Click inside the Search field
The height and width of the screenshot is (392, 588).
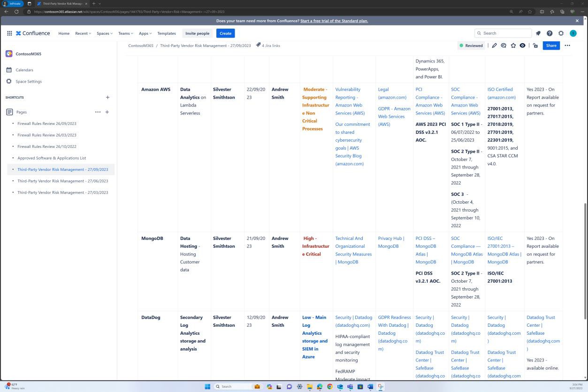(x=503, y=33)
